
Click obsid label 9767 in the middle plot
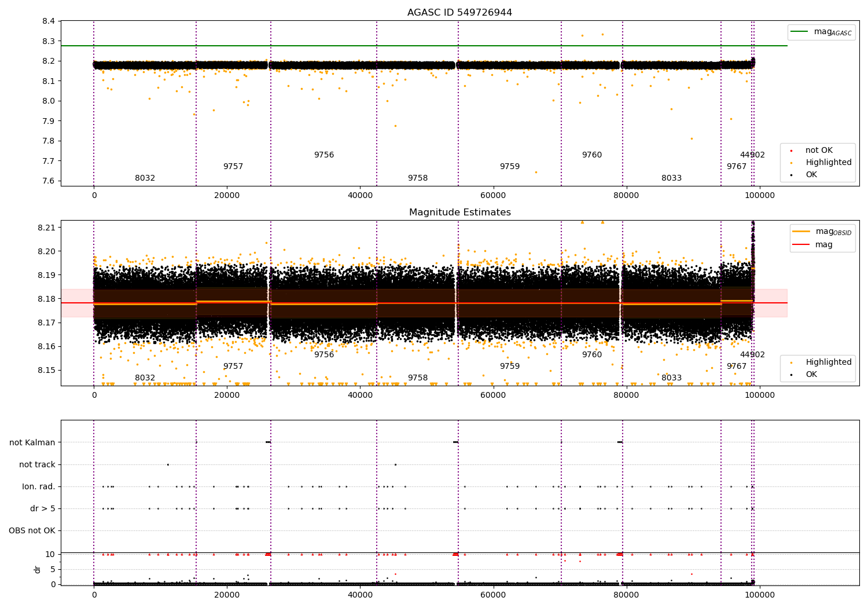click(737, 367)
